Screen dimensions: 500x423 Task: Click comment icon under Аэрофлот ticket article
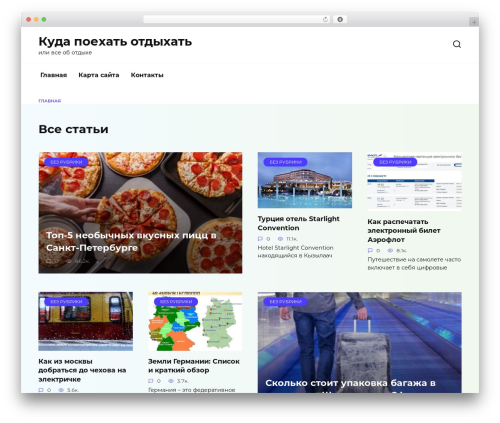370,250
